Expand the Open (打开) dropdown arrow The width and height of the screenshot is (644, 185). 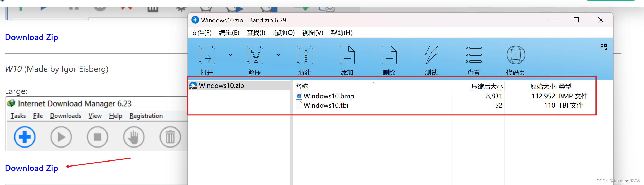(x=231, y=55)
